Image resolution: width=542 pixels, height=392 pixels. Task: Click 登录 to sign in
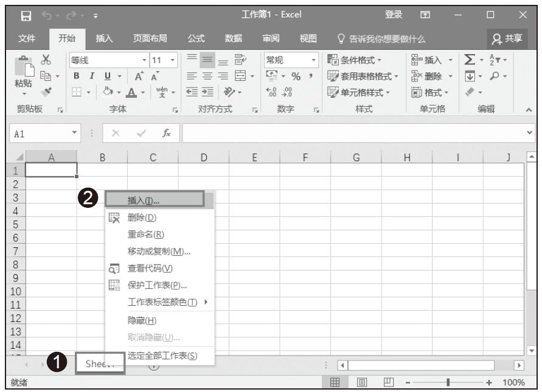point(394,14)
